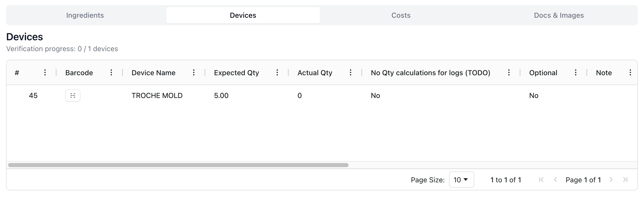This screenshot has width=644, height=197.
Task: Select the Devices tab
Action: pos(243,15)
